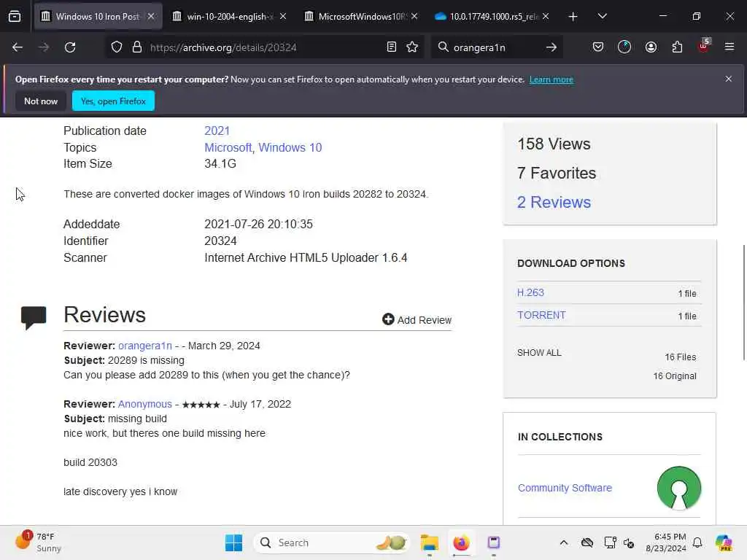Close the 10.0.17749.1000.rs5 tab

tap(546, 17)
